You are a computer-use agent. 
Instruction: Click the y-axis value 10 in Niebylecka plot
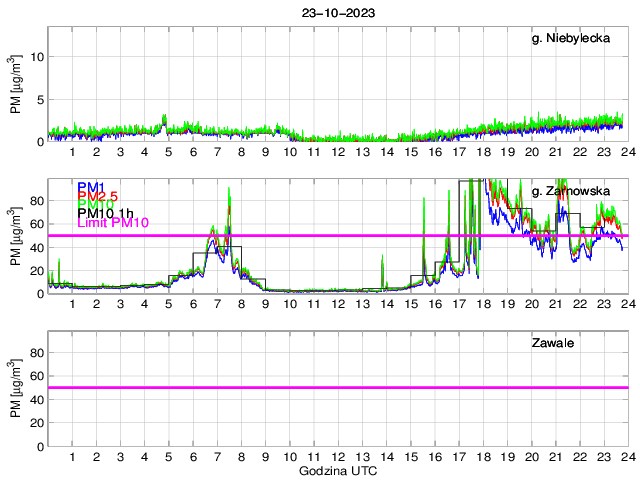(x=37, y=57)
